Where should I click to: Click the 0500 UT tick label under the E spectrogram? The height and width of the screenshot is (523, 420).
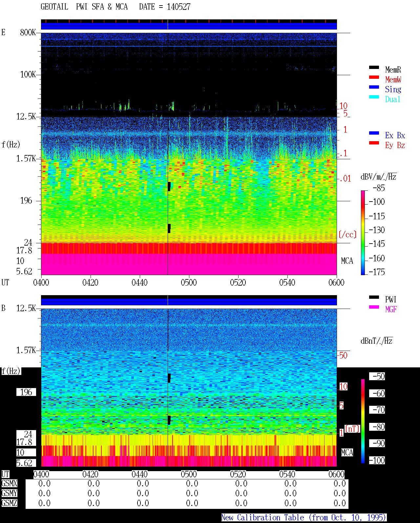189,282
